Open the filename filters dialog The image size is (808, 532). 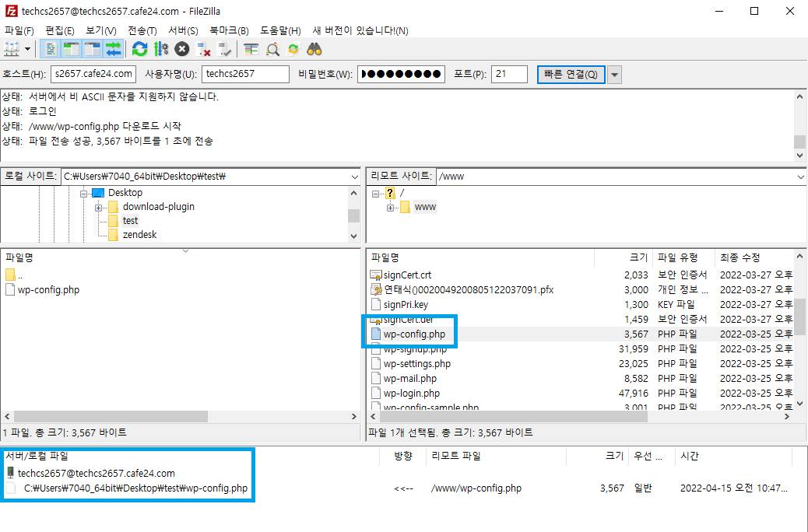pos(251,49)
